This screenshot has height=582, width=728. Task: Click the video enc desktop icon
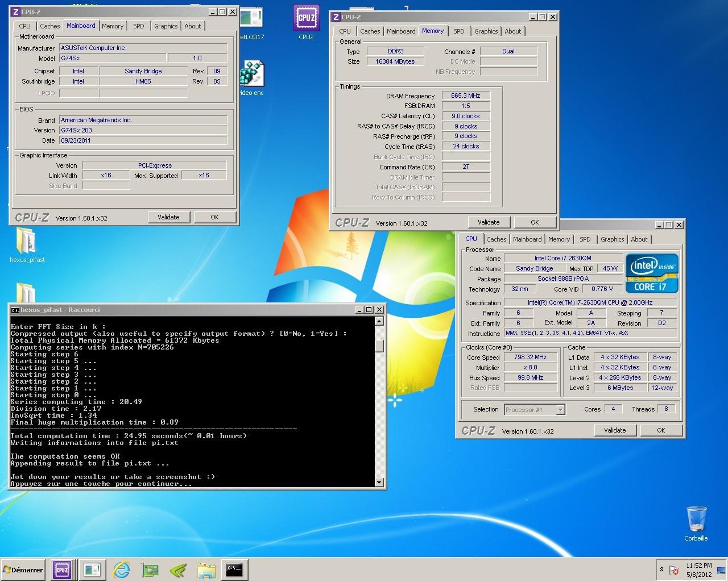pos(251,78)
